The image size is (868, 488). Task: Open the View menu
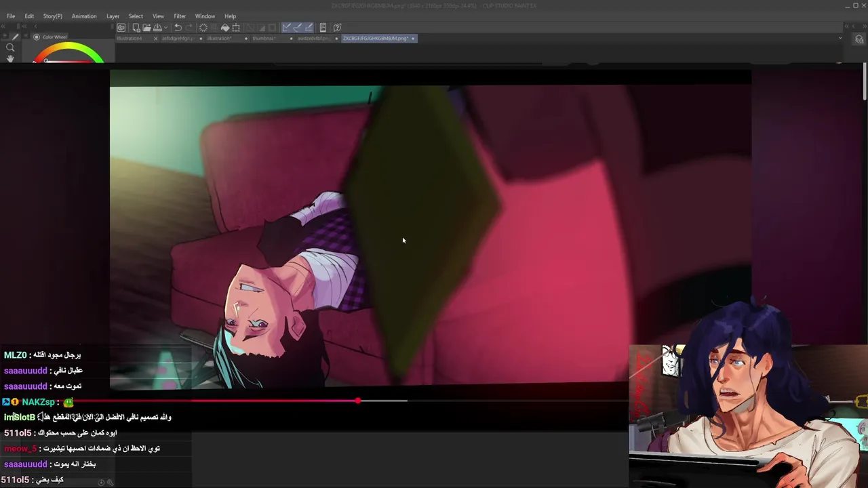coord(158,16)
